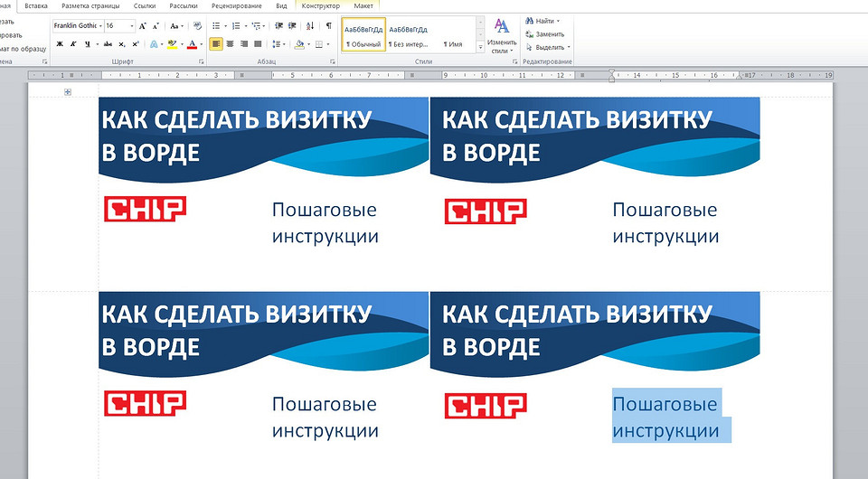Apply the Без интервала style
The image size is (868, 479).
(408, 35)
